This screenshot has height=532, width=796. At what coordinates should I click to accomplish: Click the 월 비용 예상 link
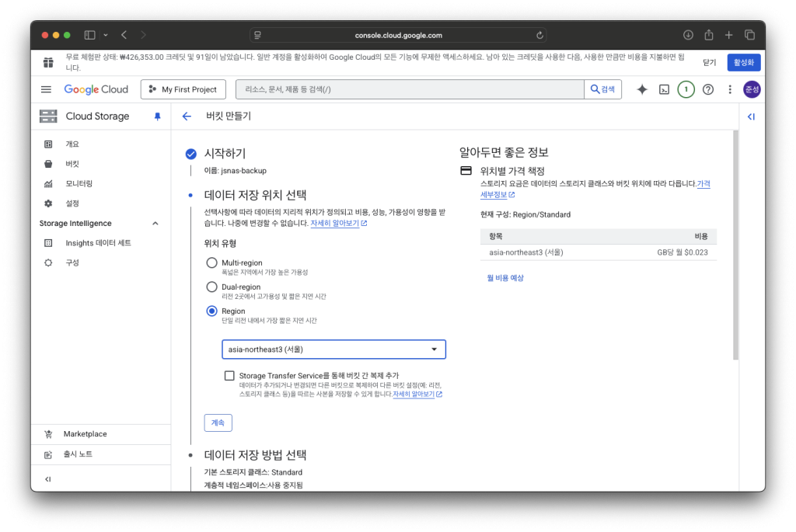(x=505, y=277)
